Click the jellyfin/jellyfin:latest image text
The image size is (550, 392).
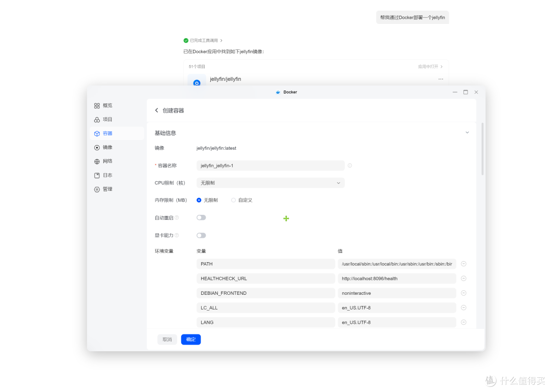tap(216, 148)
